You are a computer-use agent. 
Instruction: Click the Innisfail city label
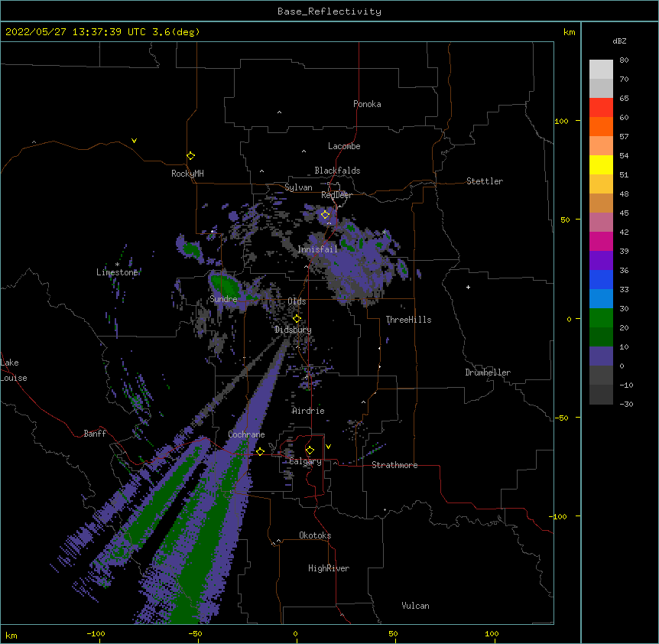coord(318,249)
